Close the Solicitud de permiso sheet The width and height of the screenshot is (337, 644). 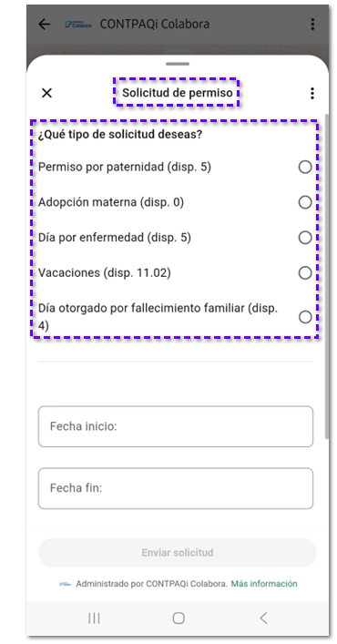(46, 93)
